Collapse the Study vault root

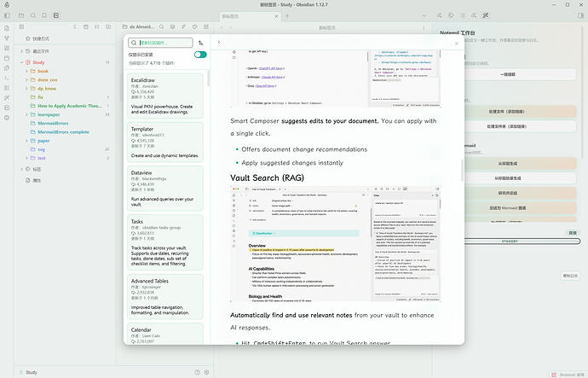(22, 62)
